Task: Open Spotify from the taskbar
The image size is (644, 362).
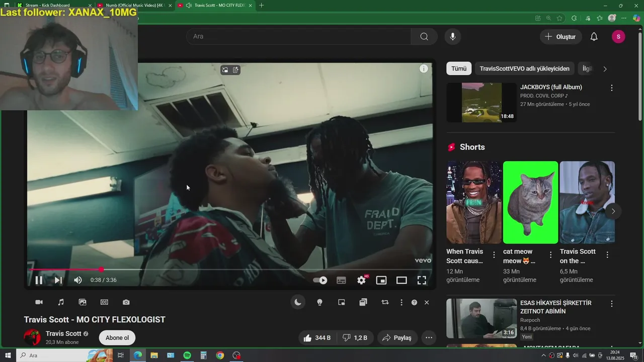Action: [187, 355]
